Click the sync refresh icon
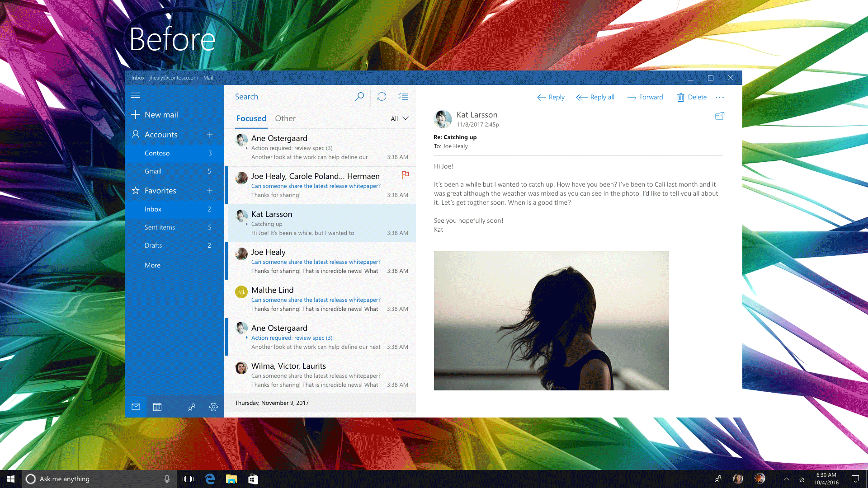Screen dimensions: 868x488 coord(382,97)
